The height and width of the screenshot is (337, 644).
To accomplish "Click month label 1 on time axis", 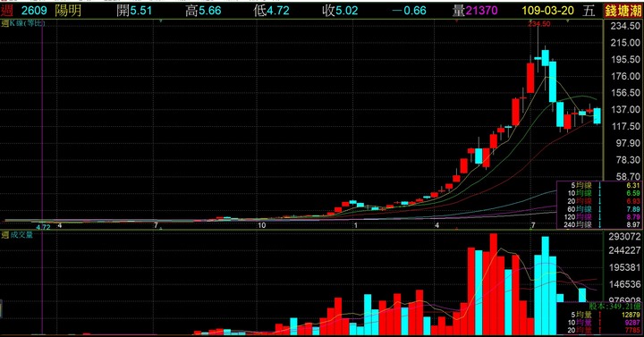I will (x=356, y=225).
